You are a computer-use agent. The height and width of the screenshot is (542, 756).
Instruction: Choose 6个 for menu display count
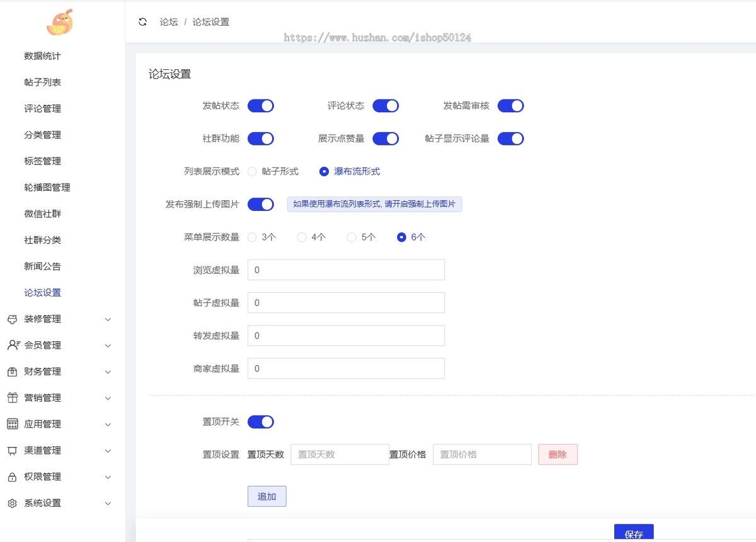[411, 237]
